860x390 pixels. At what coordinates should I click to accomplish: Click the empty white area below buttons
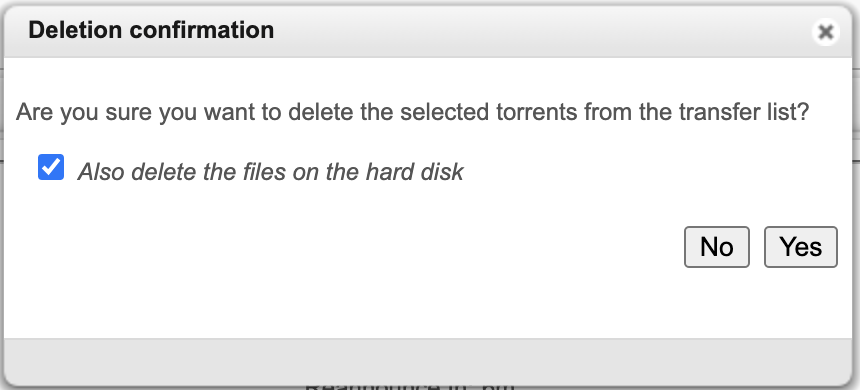(x=428, y=304)
